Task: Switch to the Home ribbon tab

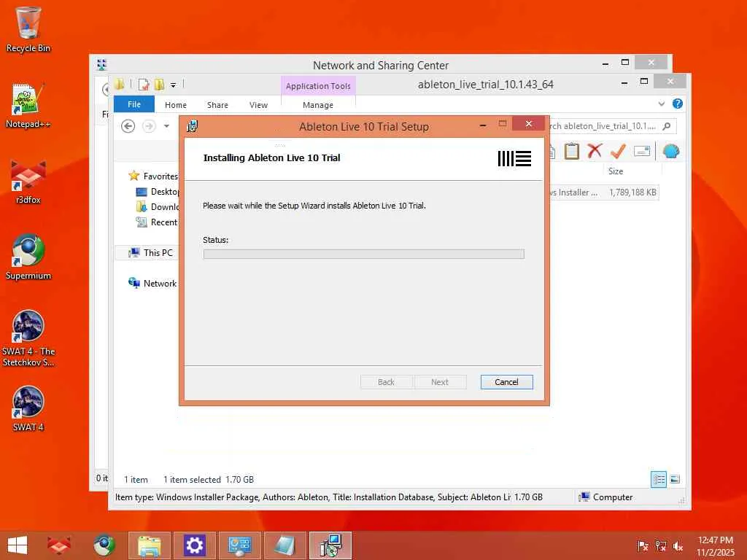Action: (176, 105)
